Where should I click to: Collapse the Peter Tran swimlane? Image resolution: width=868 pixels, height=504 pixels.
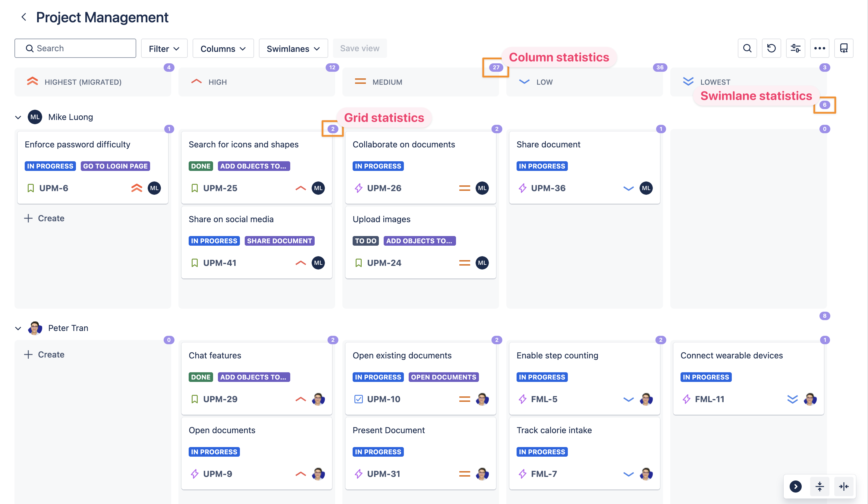[x=18, y=328]
